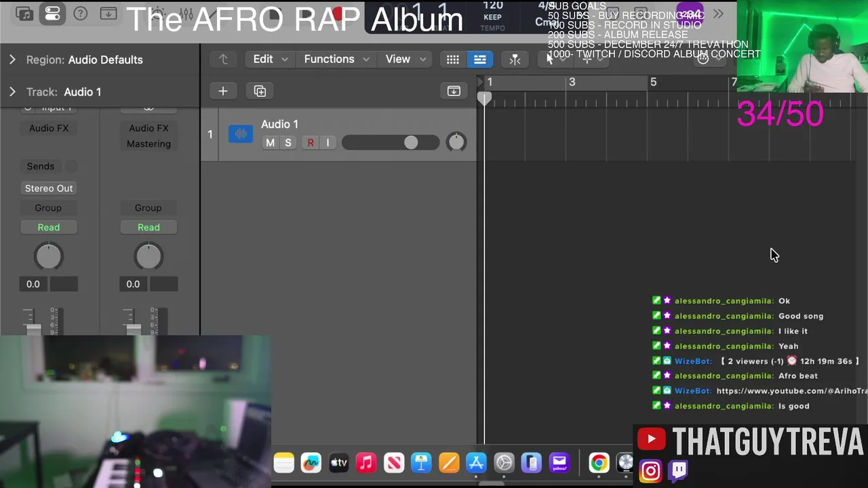Click the Instagram logo in stream overlay

650,471
